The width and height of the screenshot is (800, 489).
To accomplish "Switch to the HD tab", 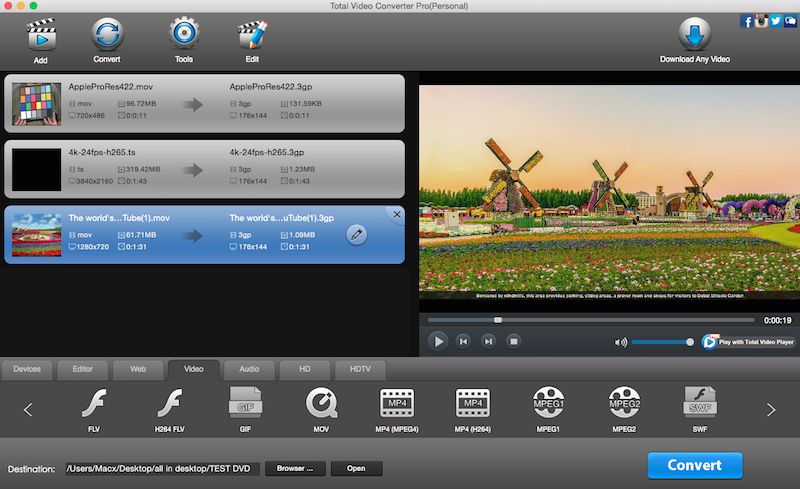I will tap(305, 370).
